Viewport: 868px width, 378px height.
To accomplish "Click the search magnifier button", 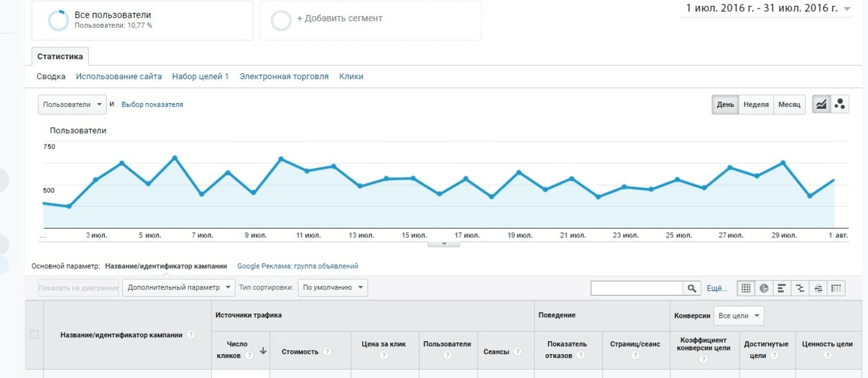I will pyautogui.click(x=692, y=288).
